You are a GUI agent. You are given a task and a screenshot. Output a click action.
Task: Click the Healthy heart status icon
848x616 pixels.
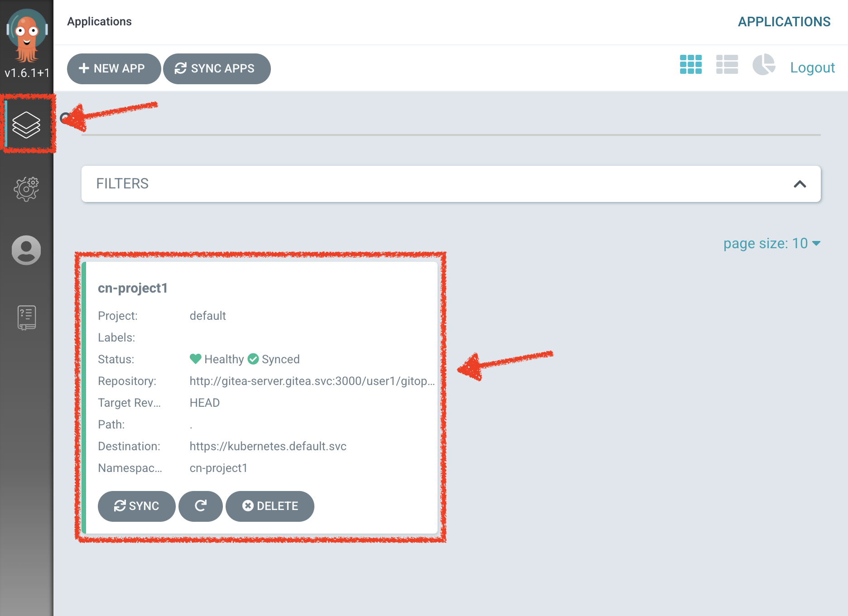click(195, 359)
